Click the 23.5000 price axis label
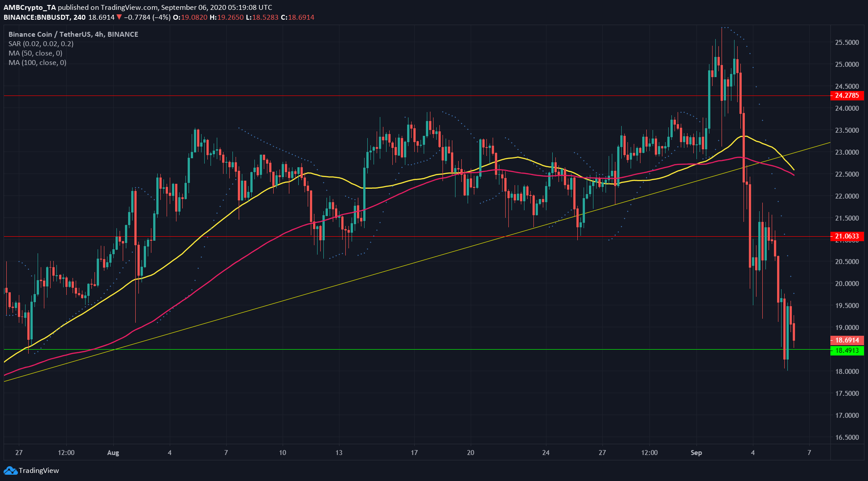The image size is (868, 481). 847,130
